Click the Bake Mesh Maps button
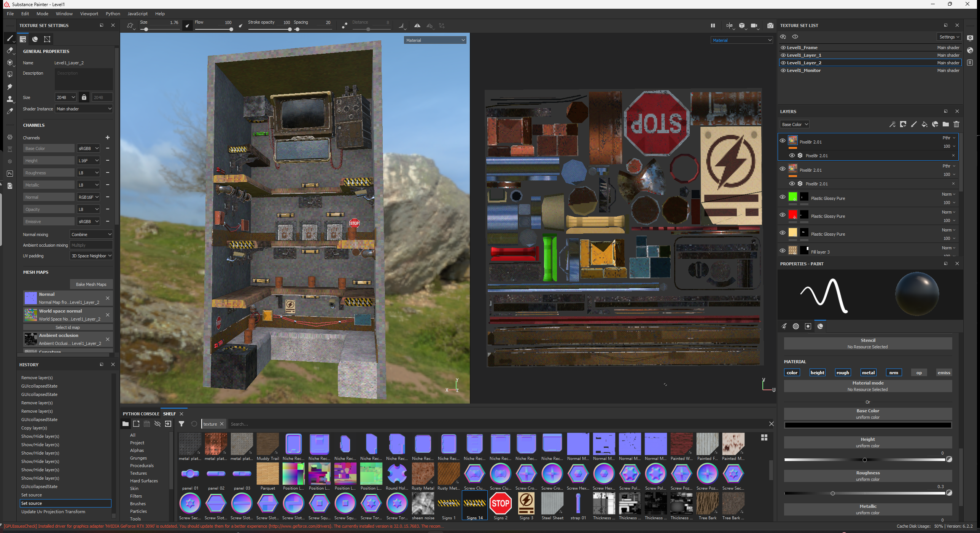This screenshot has height=533, width=980. [x=91, y=284]
